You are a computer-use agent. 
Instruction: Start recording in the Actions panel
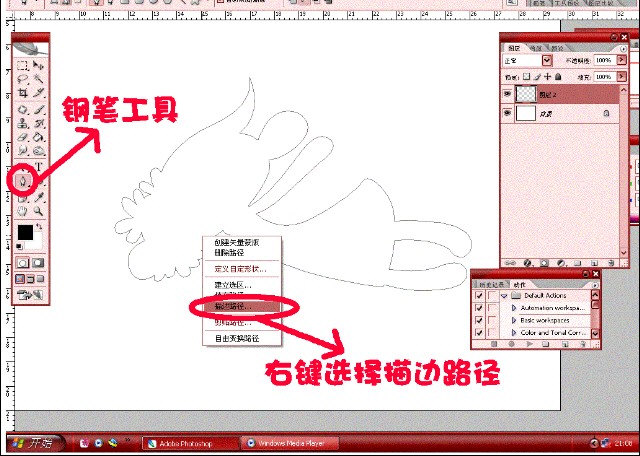click(511, 344)
